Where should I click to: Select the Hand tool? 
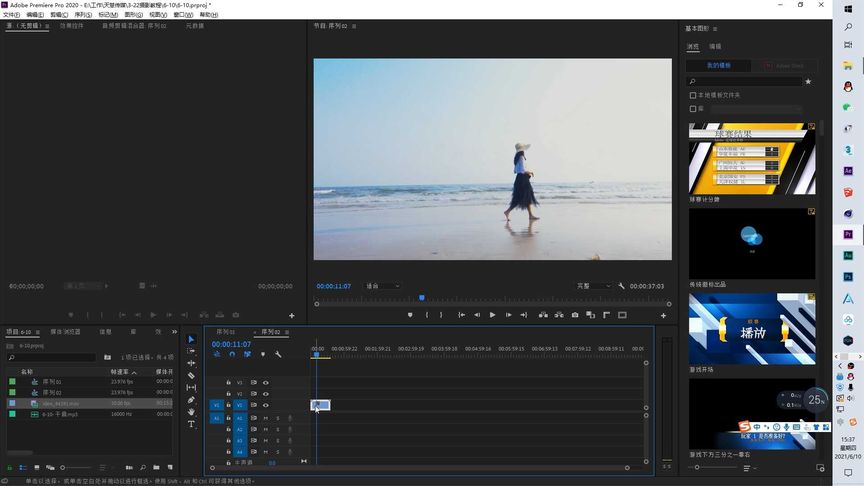pyautogui.click(x=191, y=412)
